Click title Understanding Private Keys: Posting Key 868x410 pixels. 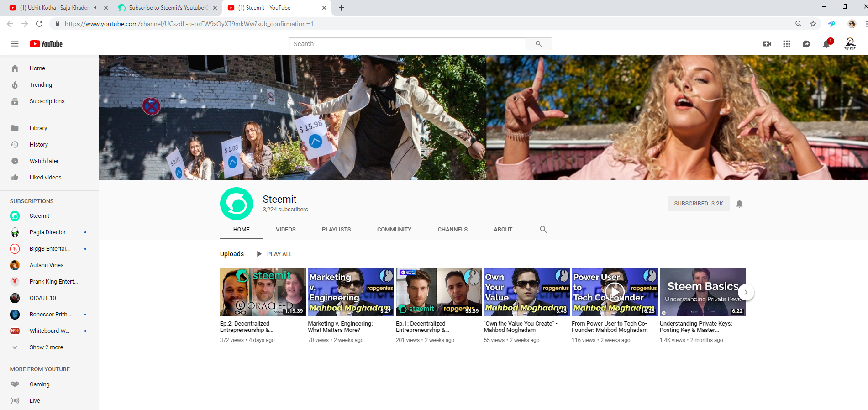[x=696, y=327]
